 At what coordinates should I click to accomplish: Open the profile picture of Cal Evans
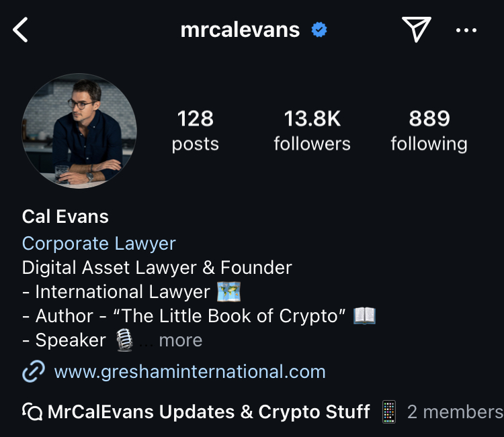pos(79,131)
